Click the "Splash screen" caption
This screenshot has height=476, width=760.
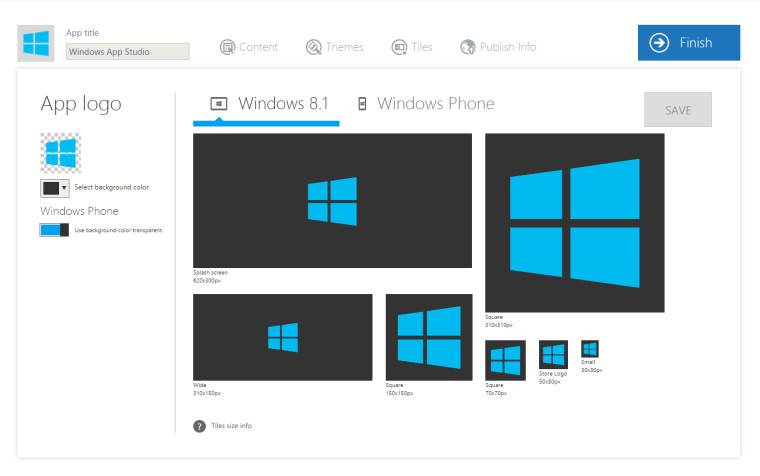(210, 272)
